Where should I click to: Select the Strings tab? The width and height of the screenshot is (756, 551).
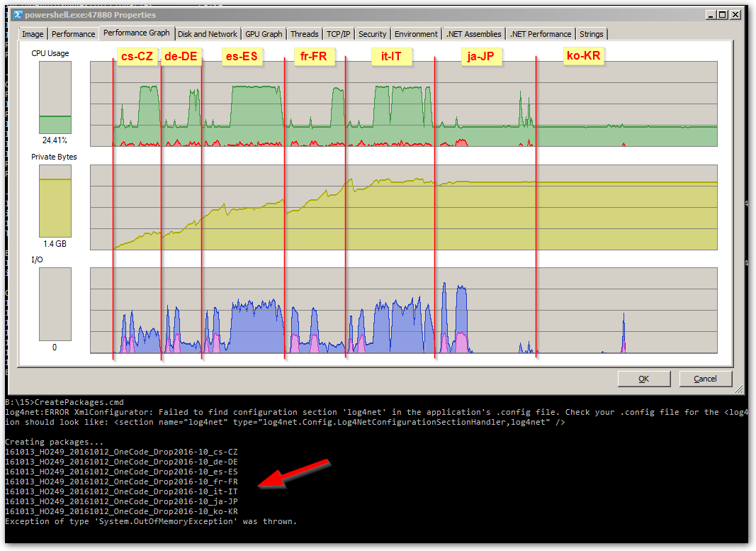click(592, 34)
